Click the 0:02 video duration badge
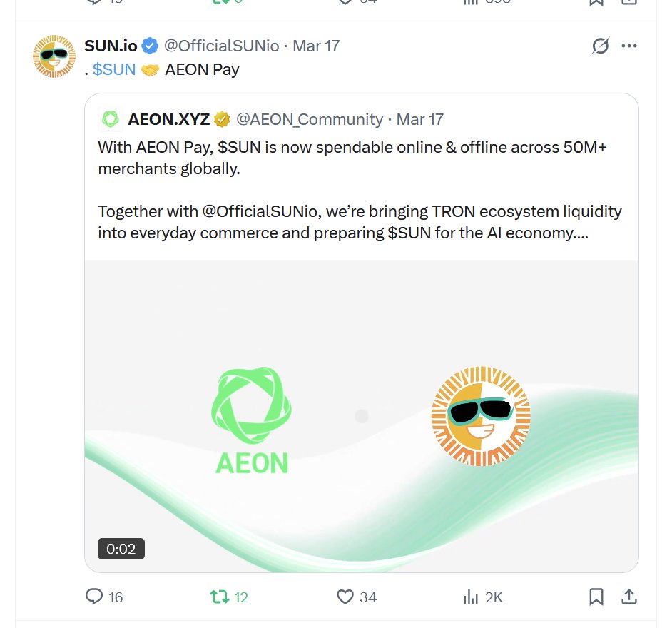Screen dimensions: 672x628 [x=121, y=549]
